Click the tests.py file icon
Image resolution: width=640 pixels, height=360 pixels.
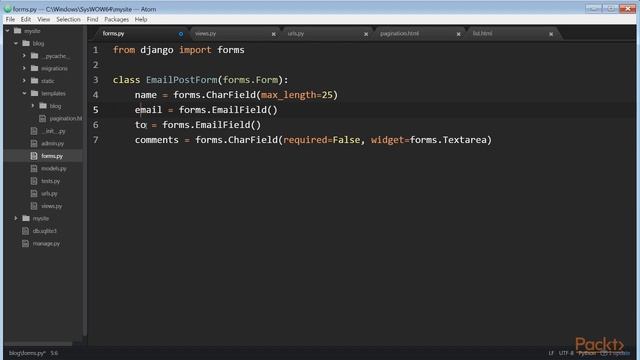[x=34, y=181]
